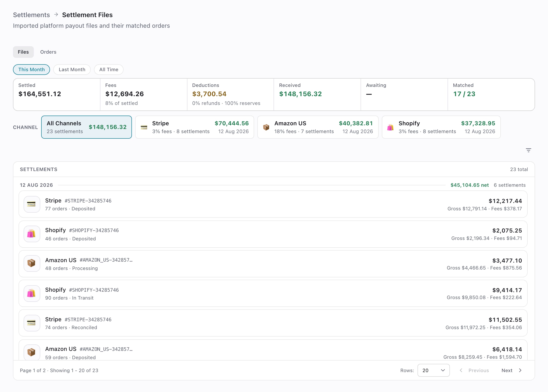Screen dimensions: 548x392
Task: Click the Awaiting dash value
Action: coord(369,94)
